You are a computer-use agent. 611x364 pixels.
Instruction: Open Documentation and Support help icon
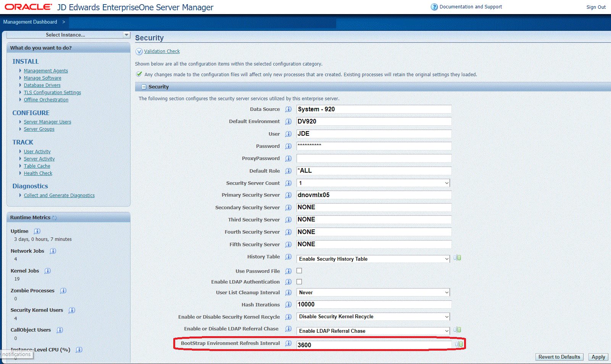(x=434, y=7)
